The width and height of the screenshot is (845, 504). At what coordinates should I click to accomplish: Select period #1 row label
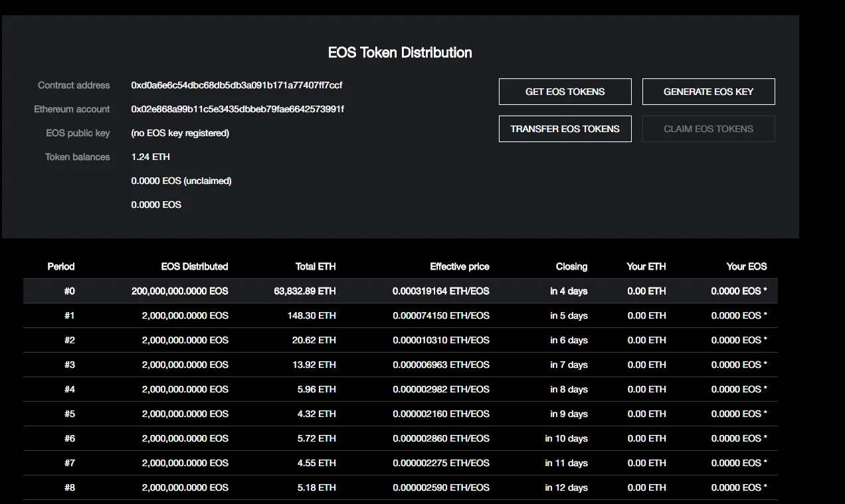tap(70, 315)
